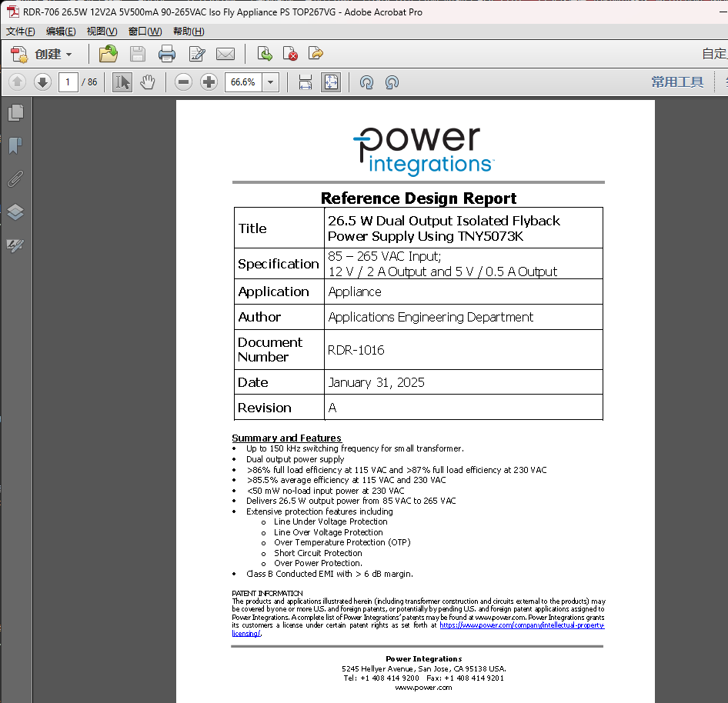Click the Power Integrations logo
728x703 pixels.
(x=423, y=152)
